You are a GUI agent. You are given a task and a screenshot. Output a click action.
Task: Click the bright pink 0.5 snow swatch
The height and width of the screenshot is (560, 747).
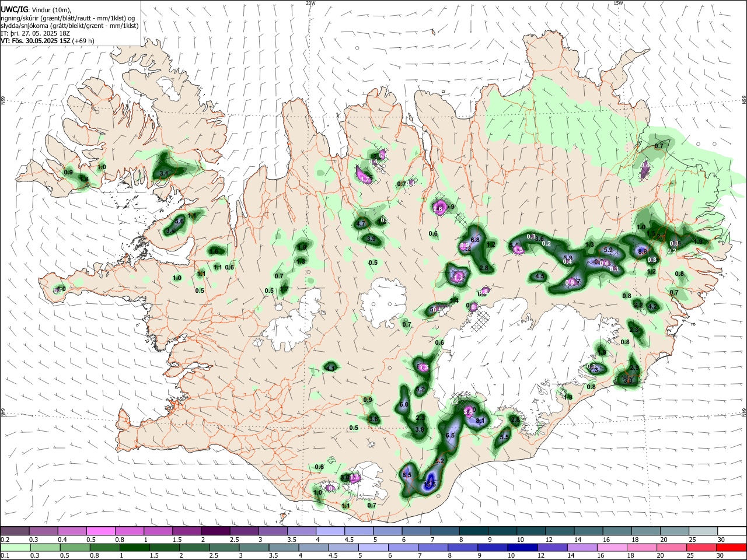pos(101,531)
